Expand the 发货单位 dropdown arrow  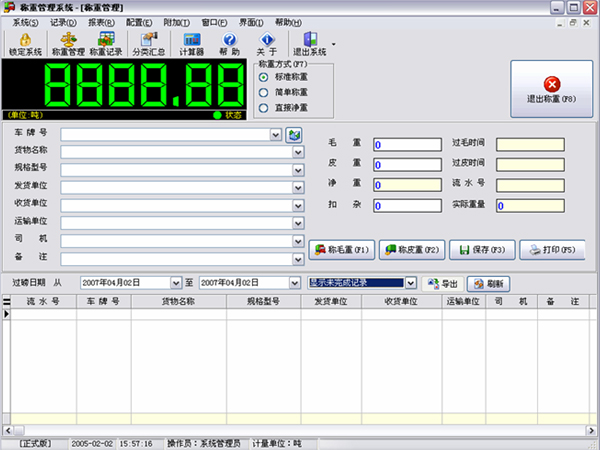click(x=298, y=186)
